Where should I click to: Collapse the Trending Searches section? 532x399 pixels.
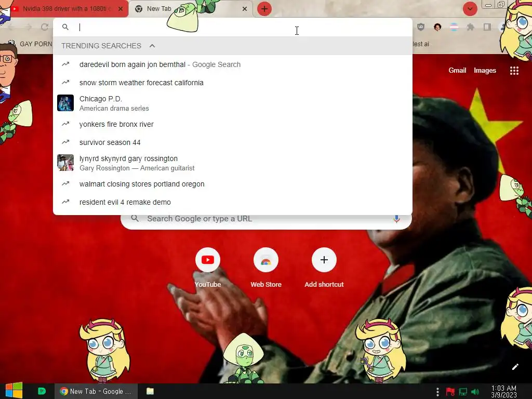coord(152,46)
